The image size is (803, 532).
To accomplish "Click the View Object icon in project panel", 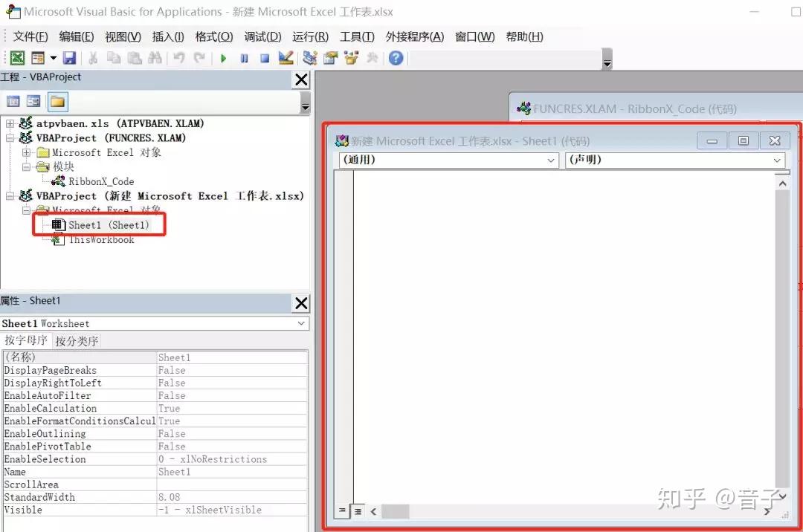I will click(33, 101).
